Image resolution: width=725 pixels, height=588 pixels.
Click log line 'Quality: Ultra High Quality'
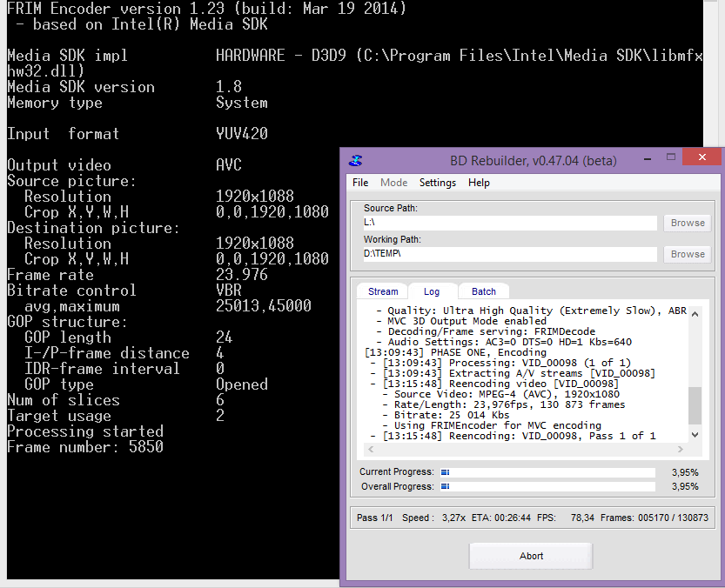[x=532, y=311]
